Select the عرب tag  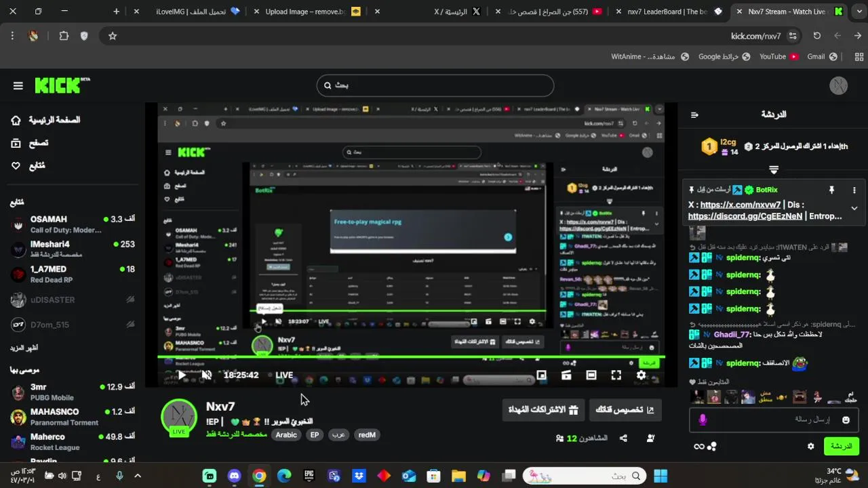(x=338, y=435)
